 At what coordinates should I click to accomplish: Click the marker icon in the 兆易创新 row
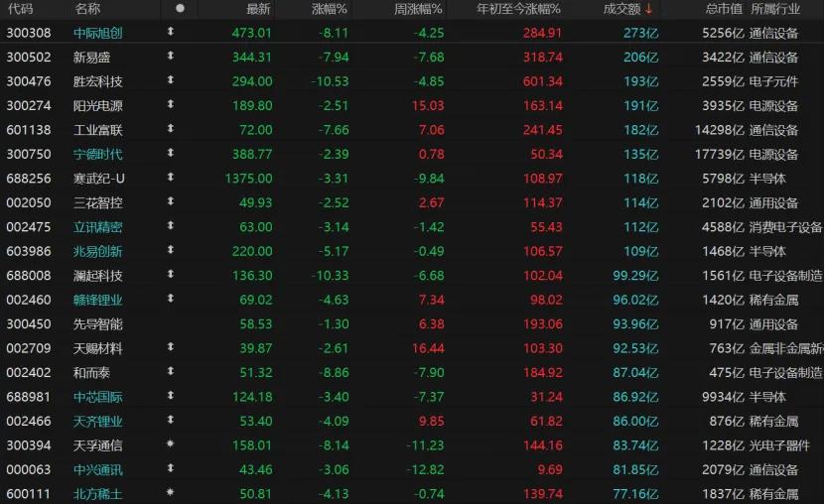pos(171,250)
